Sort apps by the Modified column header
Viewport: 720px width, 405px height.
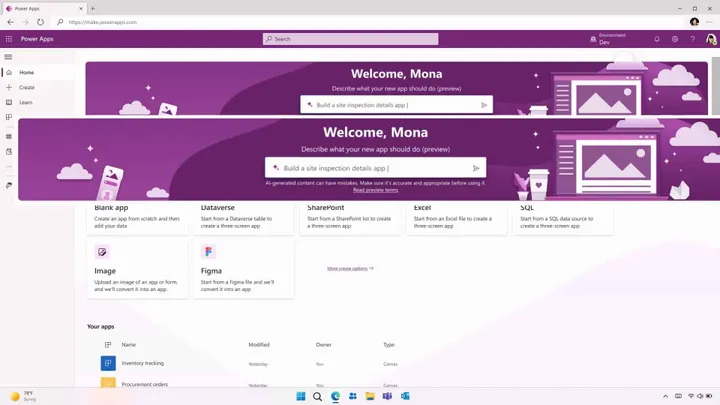(259, 345)
